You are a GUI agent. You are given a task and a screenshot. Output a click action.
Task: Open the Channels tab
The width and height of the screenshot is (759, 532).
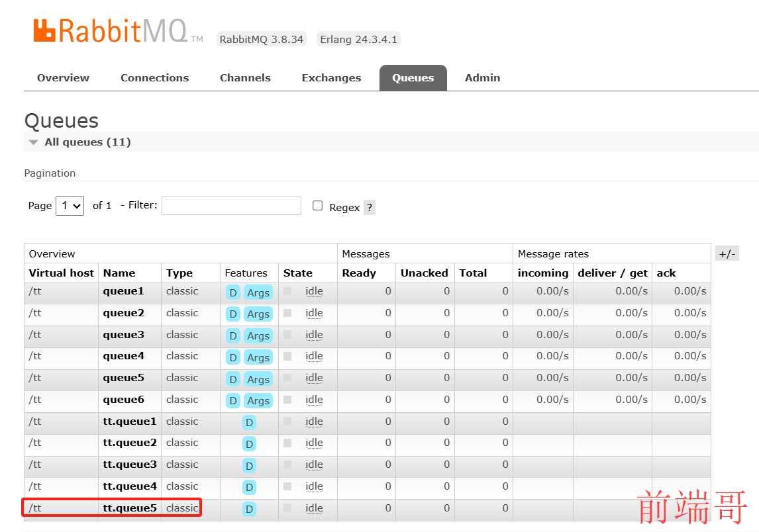tap(245, 78)
